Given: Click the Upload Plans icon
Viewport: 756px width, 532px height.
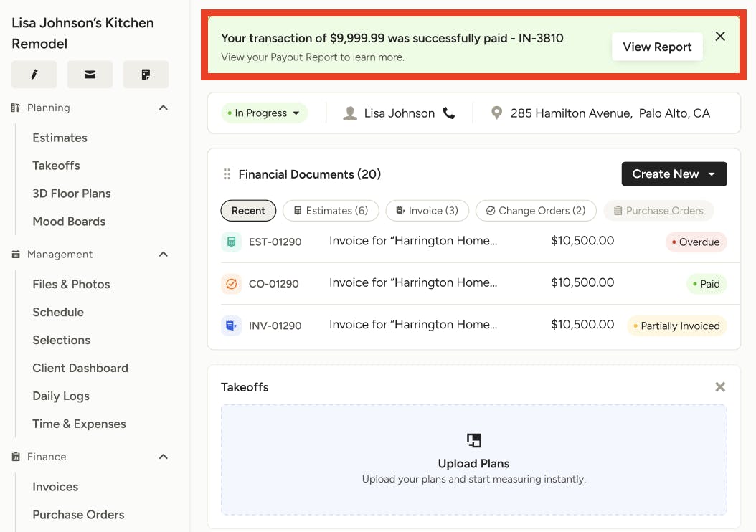Looking at the screenshot, I should 473,440.
